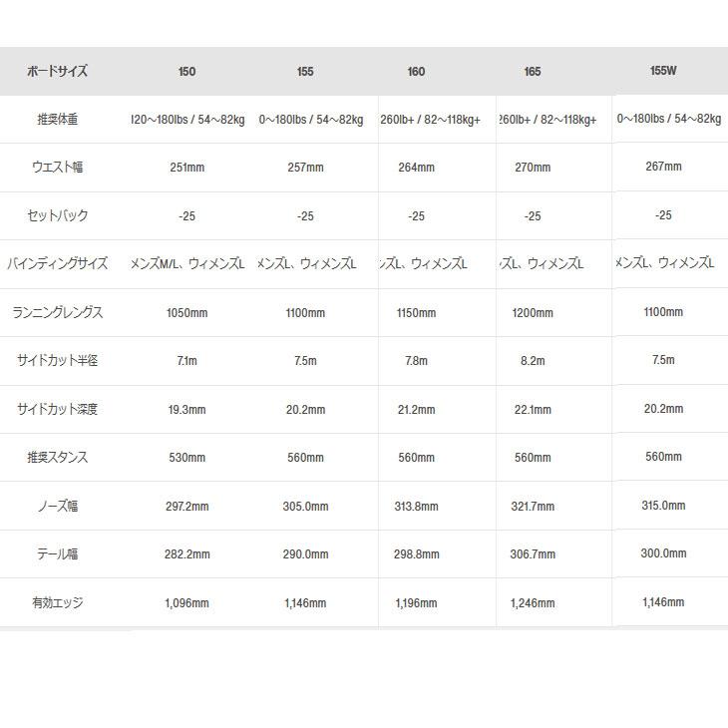Select the effective edge value 1,246mm
Screen dimensions: 728x728
533,603
